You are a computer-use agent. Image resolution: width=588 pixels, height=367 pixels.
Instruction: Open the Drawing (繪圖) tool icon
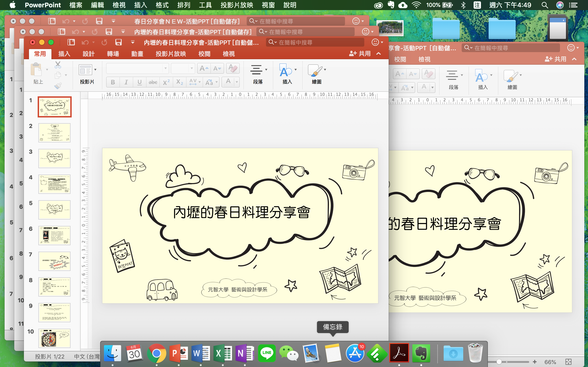315,70
